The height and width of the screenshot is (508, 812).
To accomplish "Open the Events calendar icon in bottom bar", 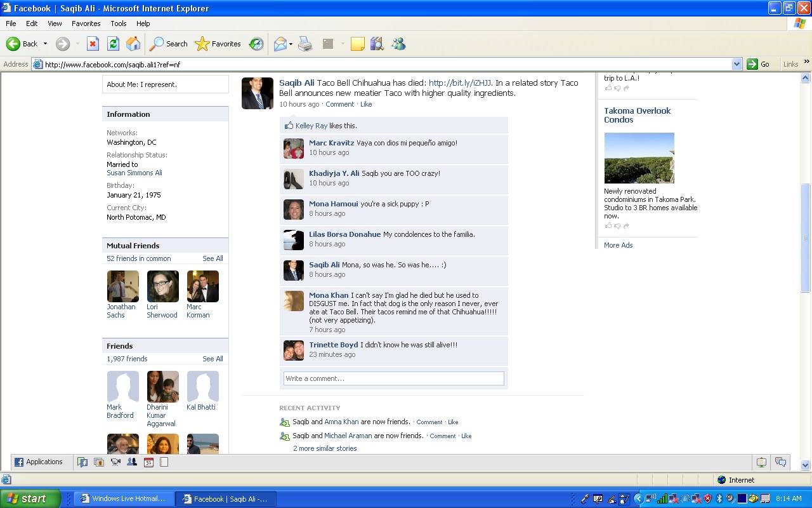I will 148,462.
